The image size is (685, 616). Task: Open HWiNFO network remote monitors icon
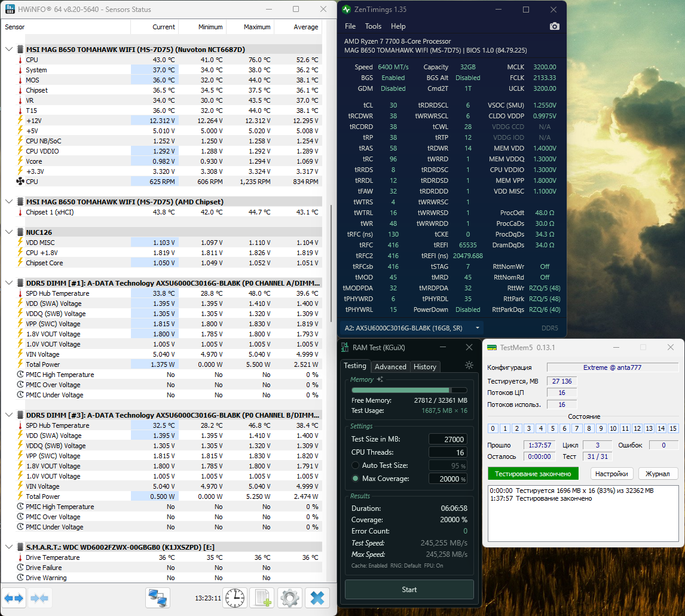(158, 598)
